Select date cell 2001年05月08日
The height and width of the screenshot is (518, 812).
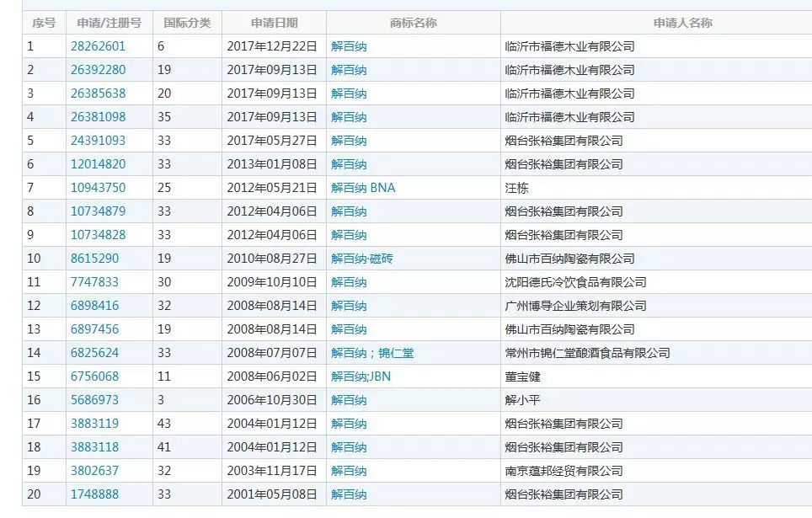pyautogui.click(x=272, y=494)
